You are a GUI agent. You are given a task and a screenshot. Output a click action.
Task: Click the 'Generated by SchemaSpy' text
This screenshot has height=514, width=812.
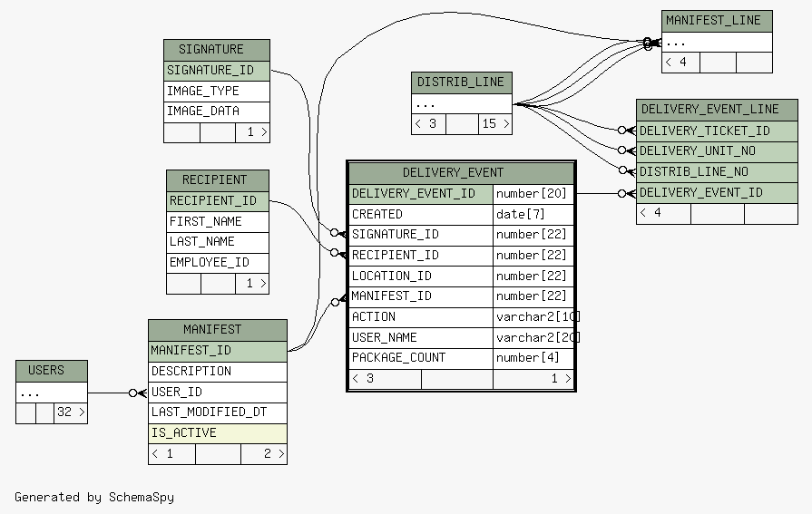94,497
